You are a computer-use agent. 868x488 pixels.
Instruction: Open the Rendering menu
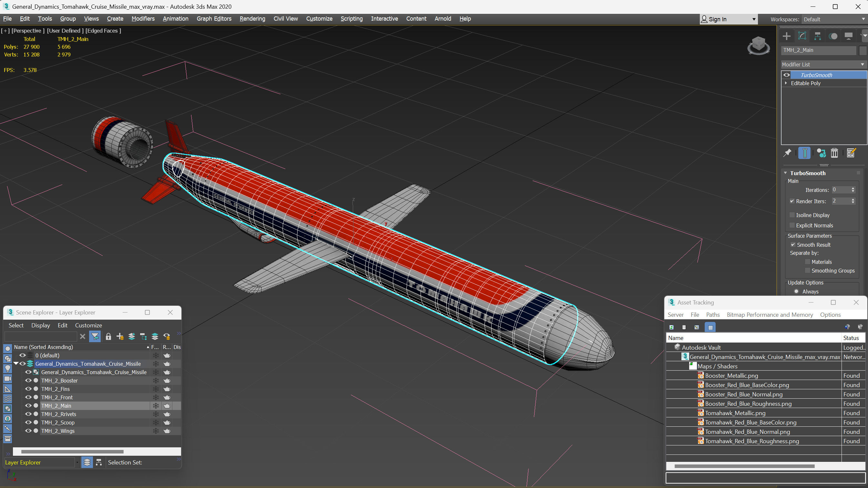point(252,18)
